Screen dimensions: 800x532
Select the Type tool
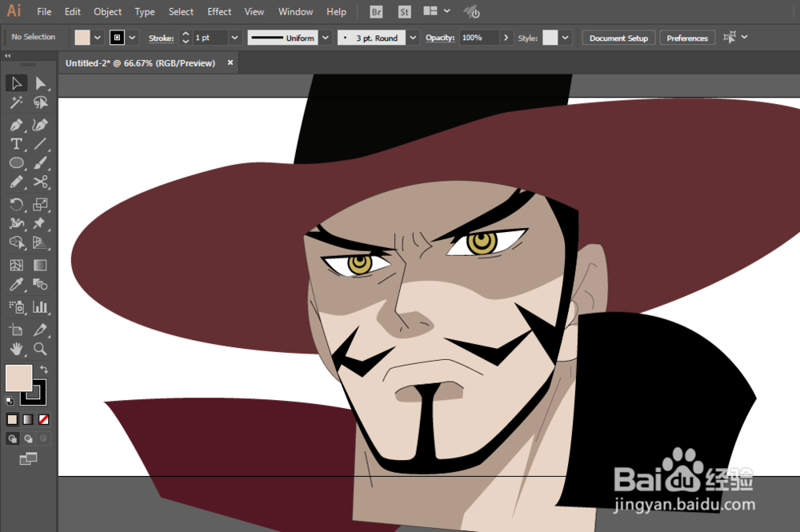(x=16, y=144)
